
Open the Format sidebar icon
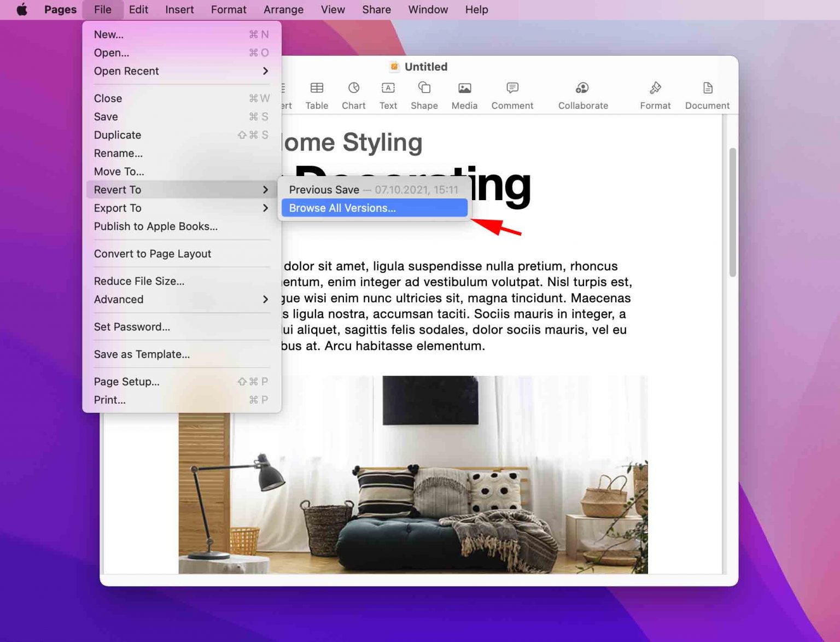click(655, 93)
